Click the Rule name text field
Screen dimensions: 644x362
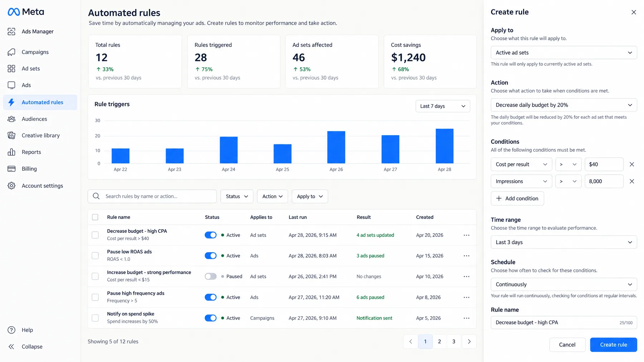[564, 323]
